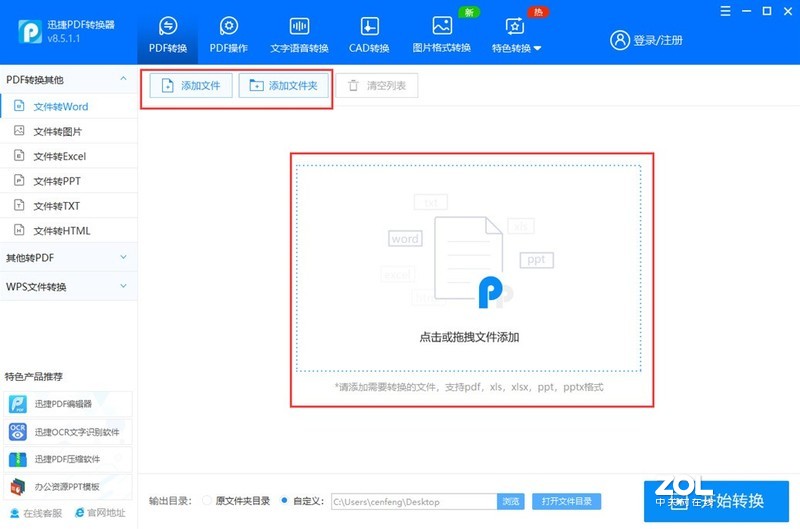
Task: Switch to the PDF操作 tab
Action: [x=229, y=34]
